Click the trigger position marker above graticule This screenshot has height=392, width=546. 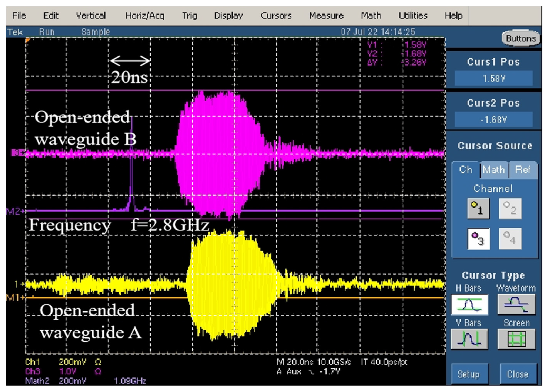pyautogui.click(x=28, y=40)
